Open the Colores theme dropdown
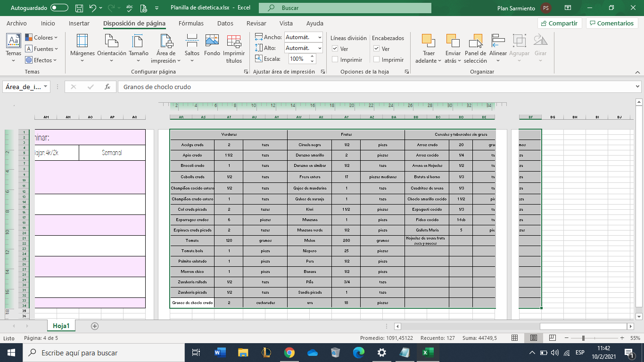The width and height of the screenshot is (644, 362). click(x=41, y=38)
